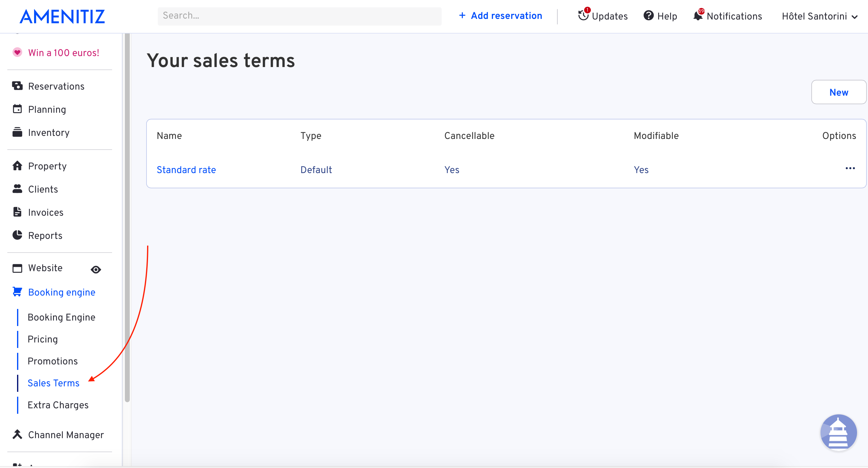This screenshot has width=868, height=468.
Task: Collapse the Booking engine menu
Action: click(62, 292)
